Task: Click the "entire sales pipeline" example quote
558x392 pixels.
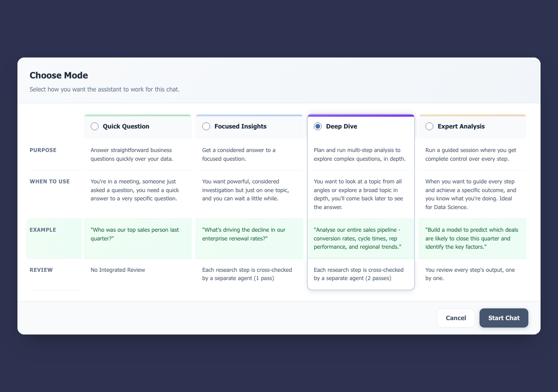Action: pyautogui.click(x=357, y=238)
